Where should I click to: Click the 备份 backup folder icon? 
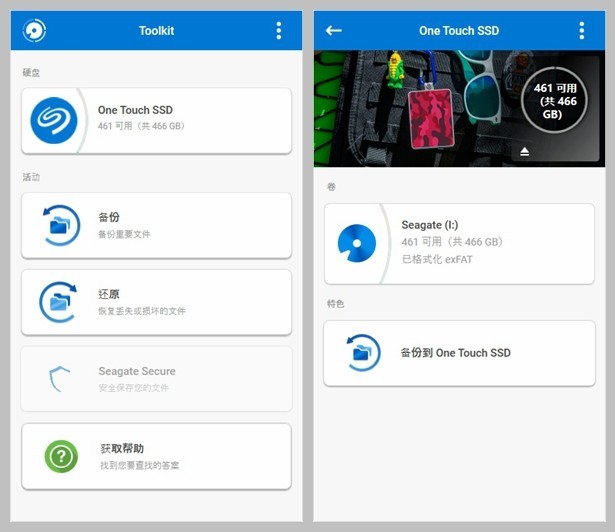[x=61, y=225]
